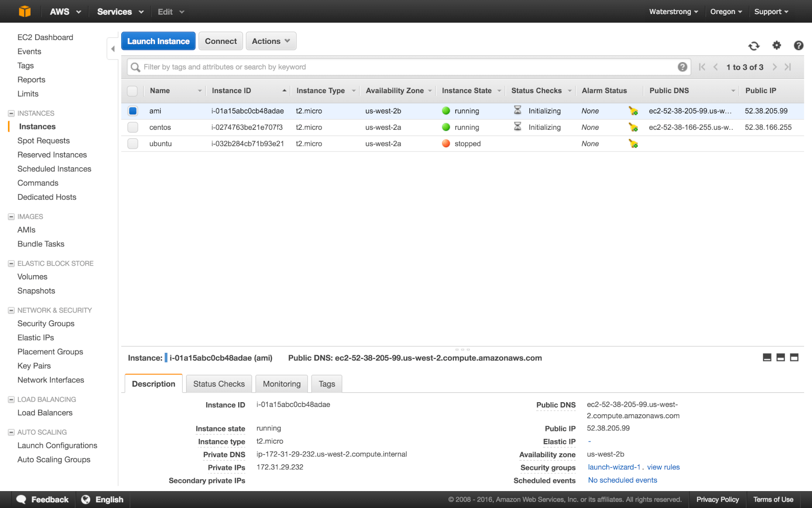
Task: Check the centos instance checkbox
Action: click(x=133, y=127)
